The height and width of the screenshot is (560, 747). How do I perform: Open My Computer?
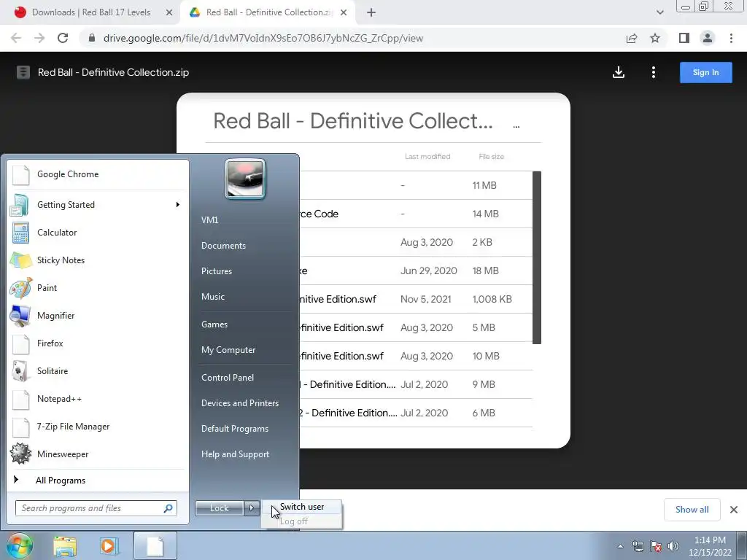coord(228,350)
